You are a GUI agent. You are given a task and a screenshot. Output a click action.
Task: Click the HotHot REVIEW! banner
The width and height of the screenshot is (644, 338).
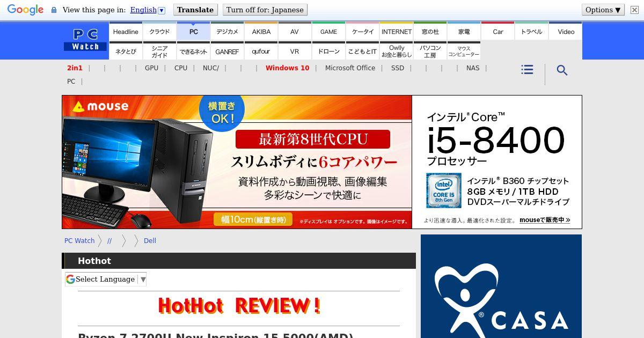239,306
